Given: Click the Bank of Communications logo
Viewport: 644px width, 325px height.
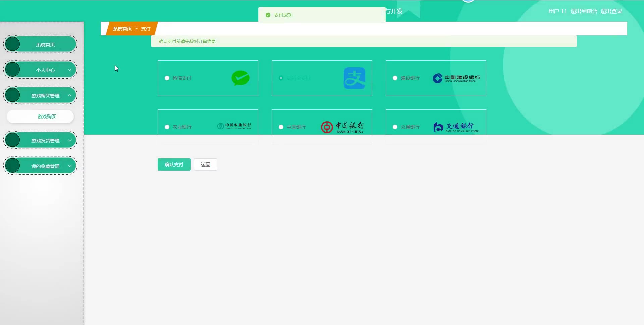Looking at the screenshot, I should tap(456, 127).
